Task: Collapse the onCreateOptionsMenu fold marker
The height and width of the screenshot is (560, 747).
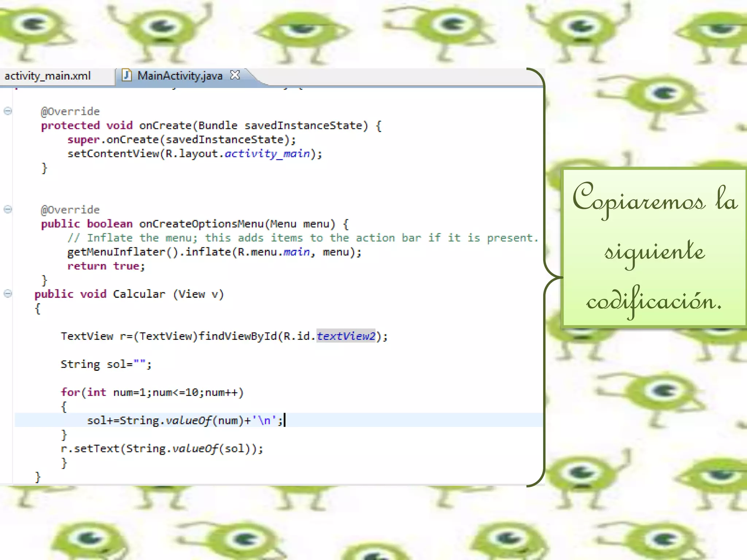Action: [x=8, y=209]
